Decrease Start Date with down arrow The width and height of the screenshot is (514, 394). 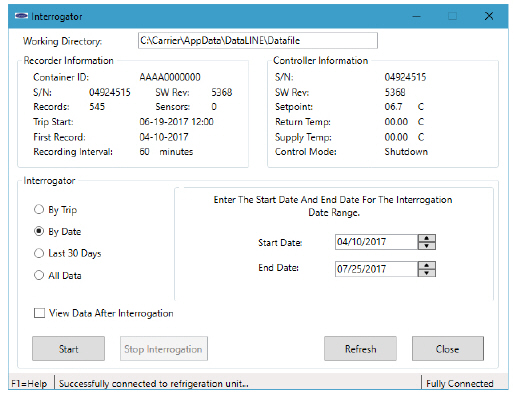point(427,246)
